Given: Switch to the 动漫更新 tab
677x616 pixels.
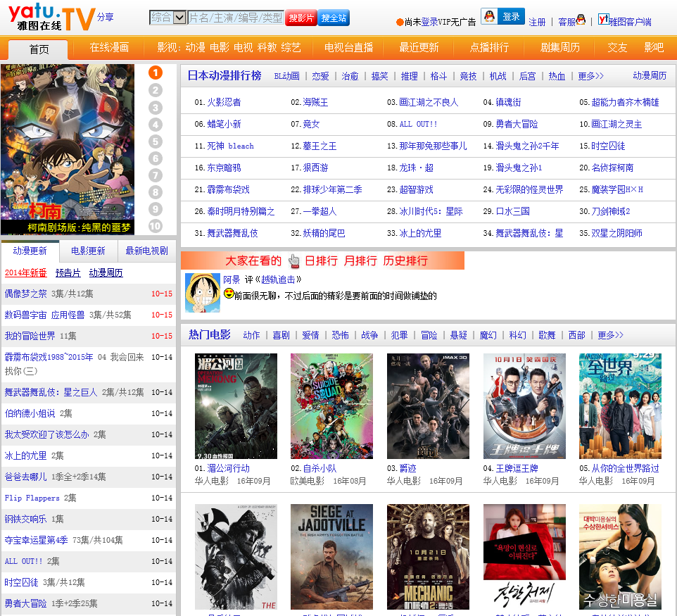Looking at the screenshot, I should click(30, 251).
